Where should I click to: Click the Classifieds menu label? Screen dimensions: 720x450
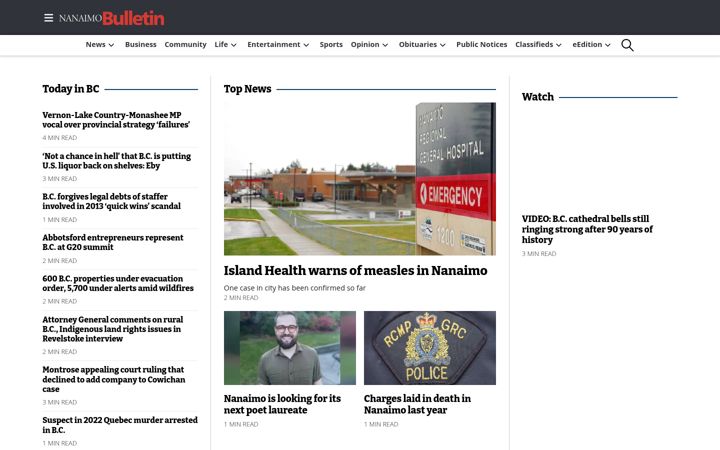point(534,45)
